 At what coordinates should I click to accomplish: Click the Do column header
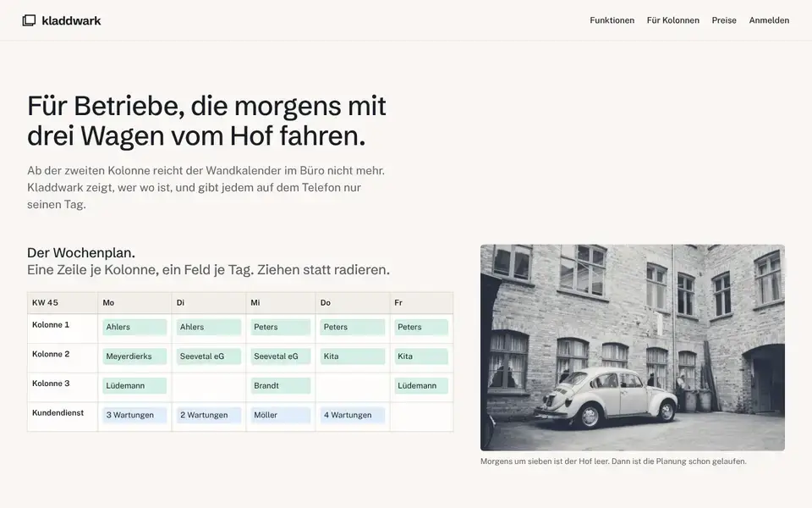coord(353,303)
